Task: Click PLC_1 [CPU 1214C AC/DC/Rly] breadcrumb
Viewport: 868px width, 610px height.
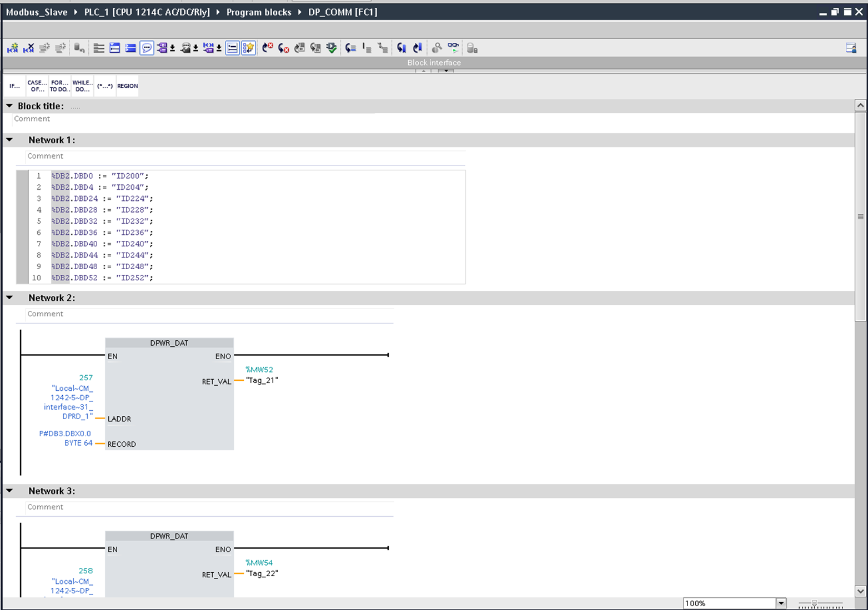Action: 147,12
